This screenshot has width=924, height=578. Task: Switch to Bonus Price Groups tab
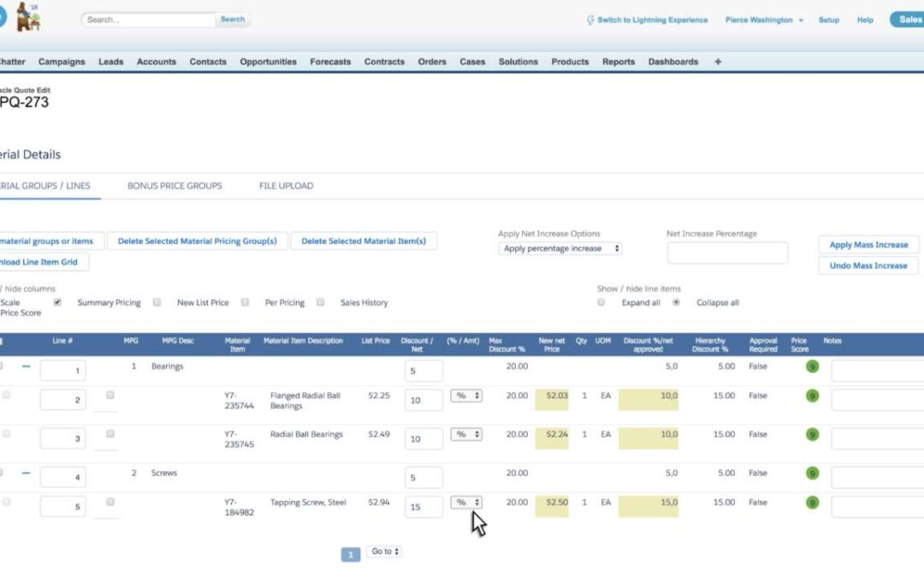175,186
